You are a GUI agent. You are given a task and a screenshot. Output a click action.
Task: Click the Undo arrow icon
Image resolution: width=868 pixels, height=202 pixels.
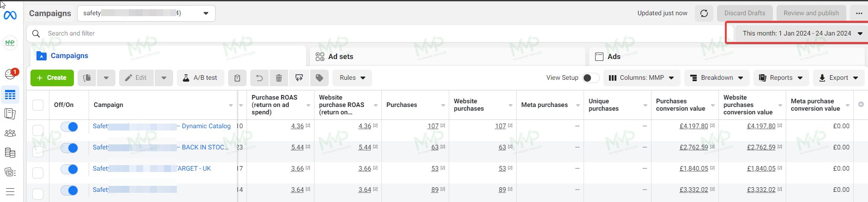pyautogui.click(x=259, y=78)
